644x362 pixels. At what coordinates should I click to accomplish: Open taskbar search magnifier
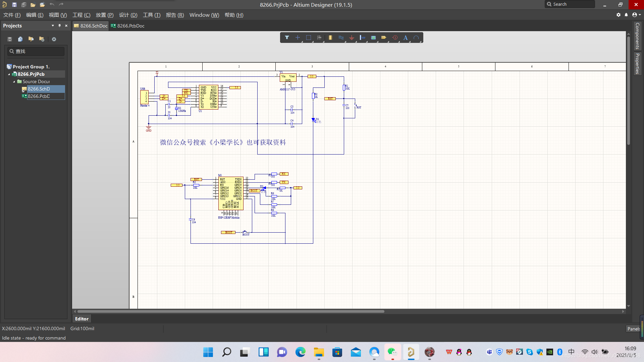227,352
